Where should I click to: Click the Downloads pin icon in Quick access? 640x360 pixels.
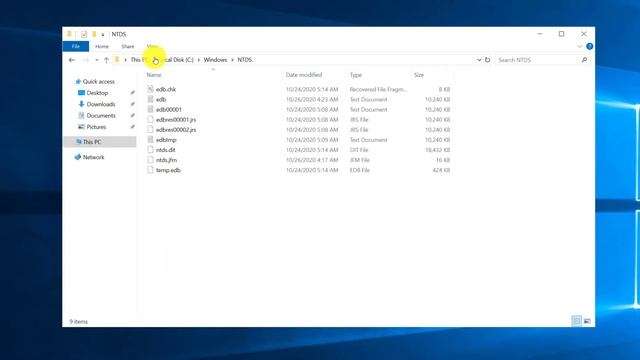point(132,104)
